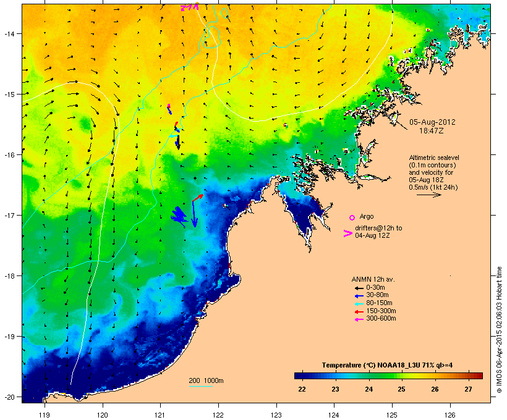Click the cyan 80-150m legend arrow
Image resolution: width=507 pixels, height=420 pixels.
[x=359, y=304]
